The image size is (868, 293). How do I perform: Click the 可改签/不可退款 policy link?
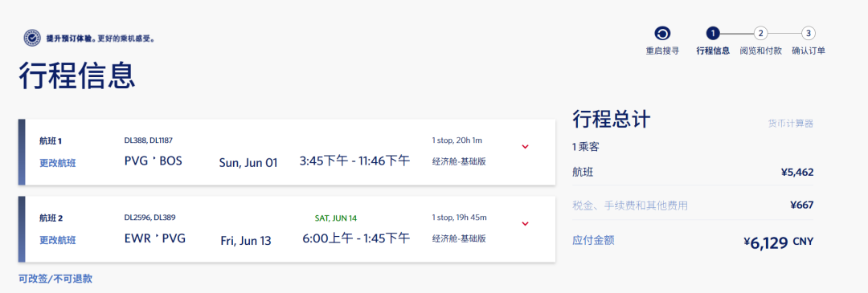(x=55, y=279)
